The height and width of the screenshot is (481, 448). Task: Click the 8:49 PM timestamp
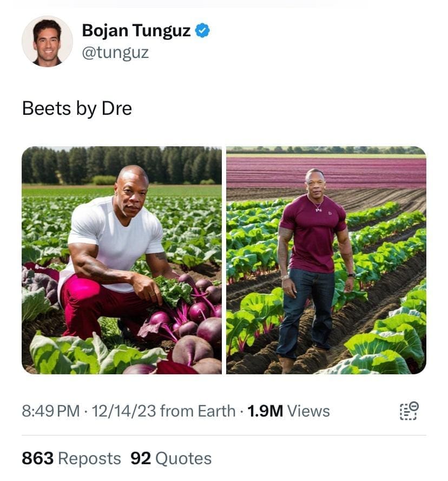click(51, 411)
